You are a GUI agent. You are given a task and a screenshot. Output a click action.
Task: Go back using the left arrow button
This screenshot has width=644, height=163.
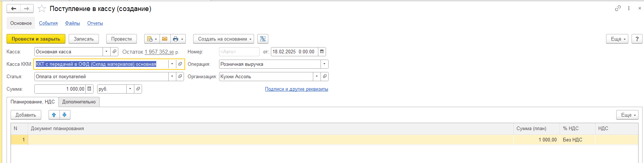pyautogui.click(x=14, y=8)
